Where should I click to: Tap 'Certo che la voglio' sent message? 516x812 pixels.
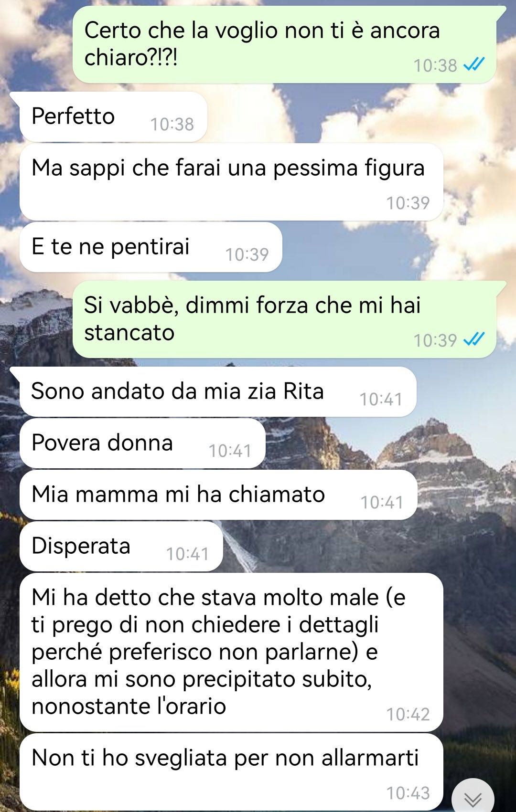[x=284, y=44]
